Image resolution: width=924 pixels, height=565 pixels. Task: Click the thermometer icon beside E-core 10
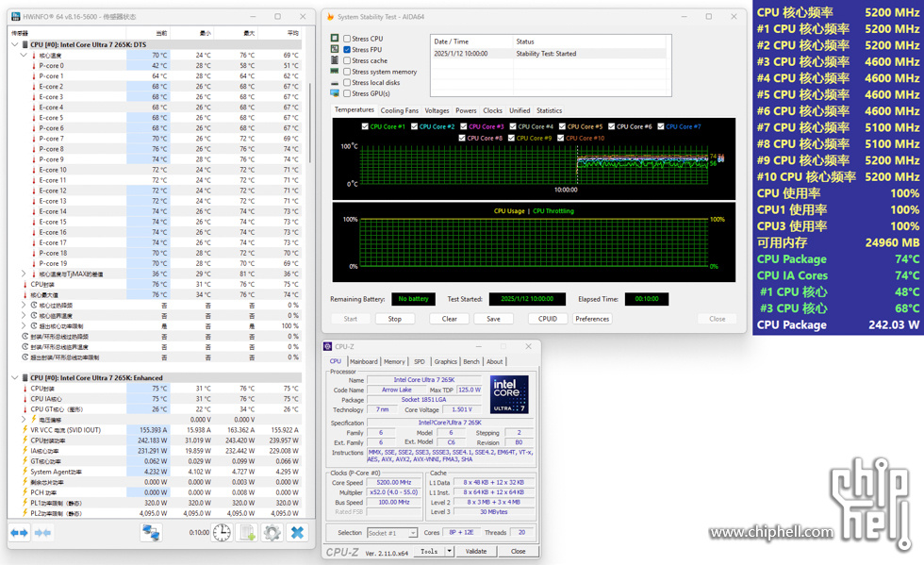click(x=34, y=170)
